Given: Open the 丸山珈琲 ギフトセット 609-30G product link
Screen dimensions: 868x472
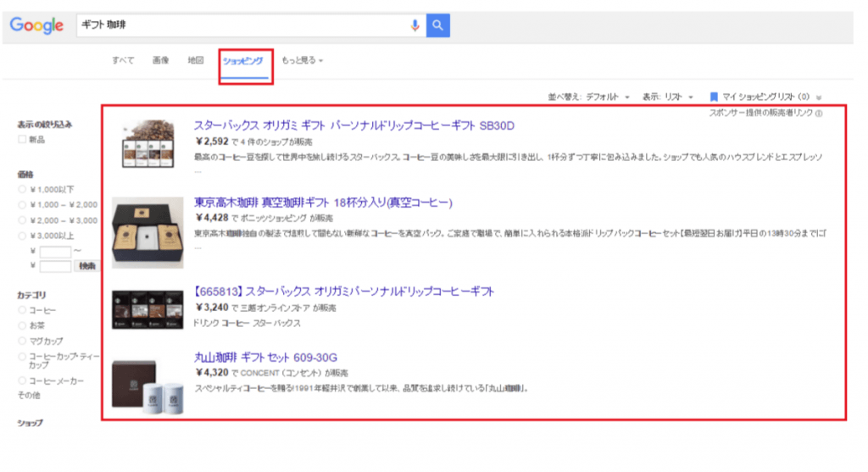Looking at the screenshot, I should [x=265, y=358].
